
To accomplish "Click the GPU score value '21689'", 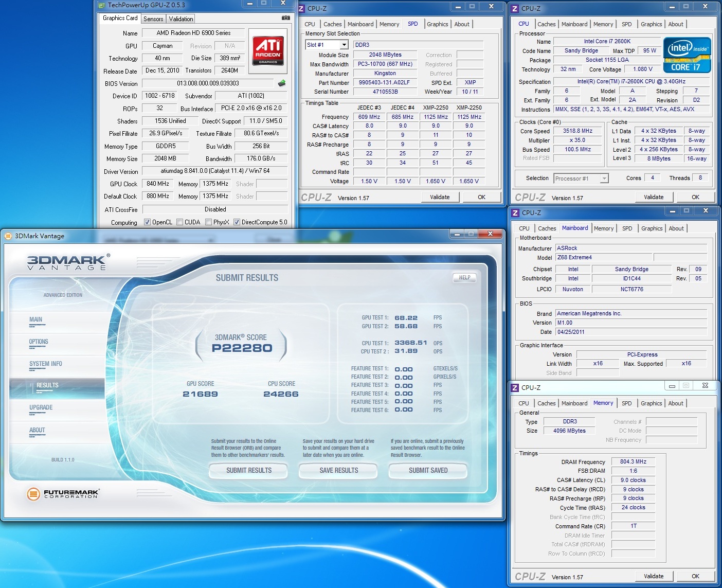I will tap(200, 394).
